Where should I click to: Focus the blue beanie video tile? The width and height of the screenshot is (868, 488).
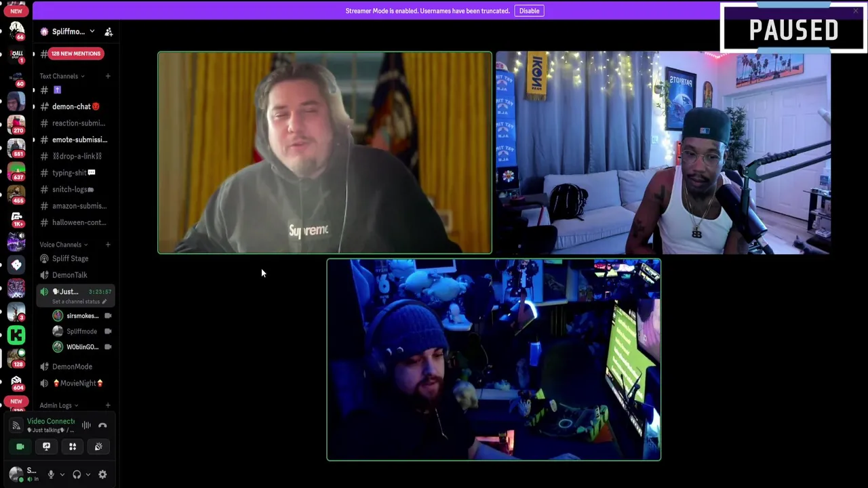pyautogui.click(x=494, y=359)
